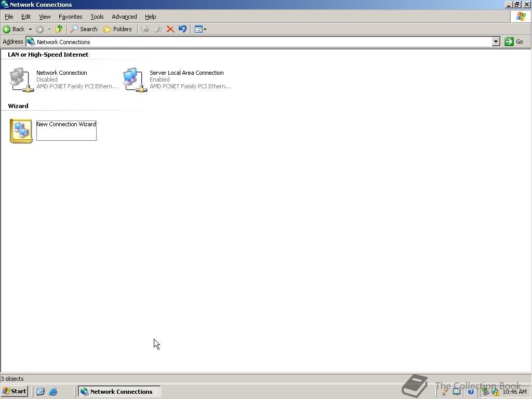Click the red Delete toolbar icon
Image resolution: width=532 pixels, height=399 pixels.
tap(170, 29)
